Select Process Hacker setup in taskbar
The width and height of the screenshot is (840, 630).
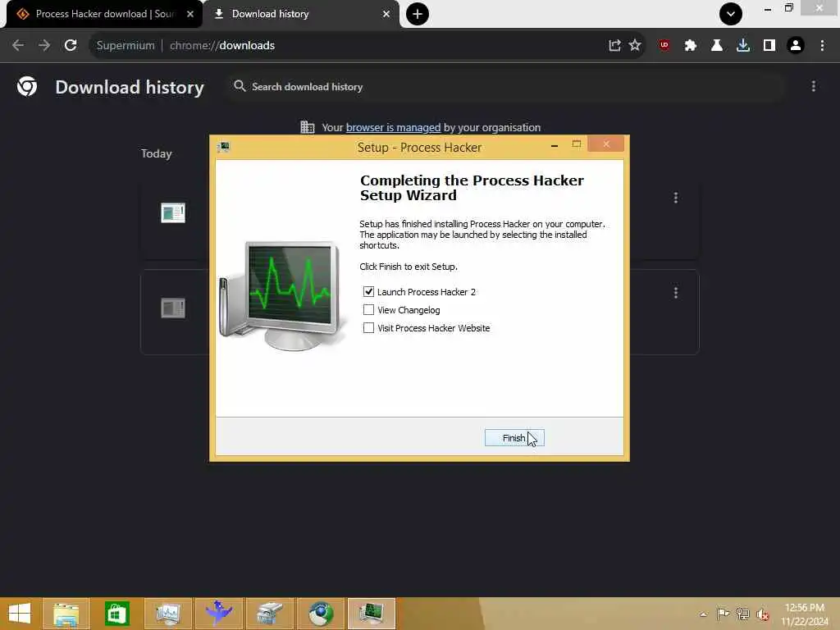[372, 614]
